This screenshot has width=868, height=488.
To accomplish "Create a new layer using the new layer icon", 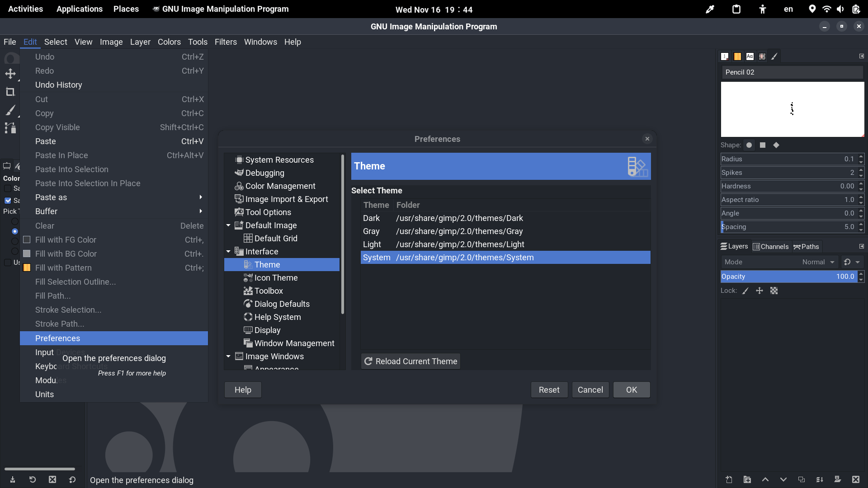I will coord(729,479).
